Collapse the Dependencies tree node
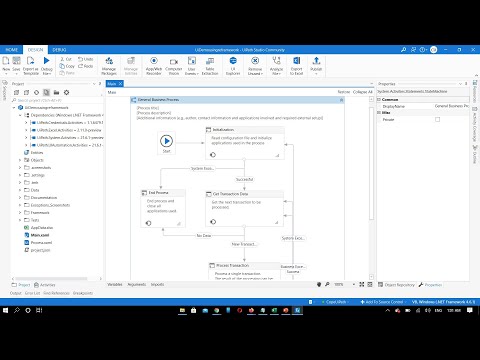The height and width of the screenshot is (360, 480). [x=20, y=115]
